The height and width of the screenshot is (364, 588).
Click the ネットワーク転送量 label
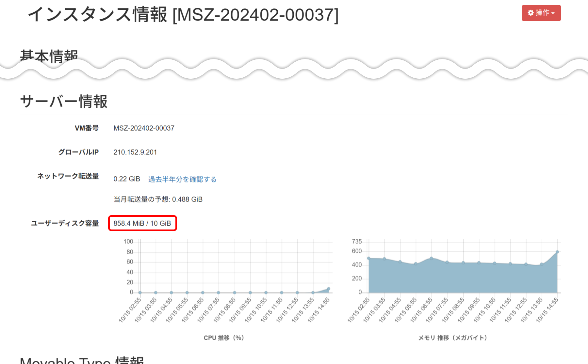coord(68,176)
